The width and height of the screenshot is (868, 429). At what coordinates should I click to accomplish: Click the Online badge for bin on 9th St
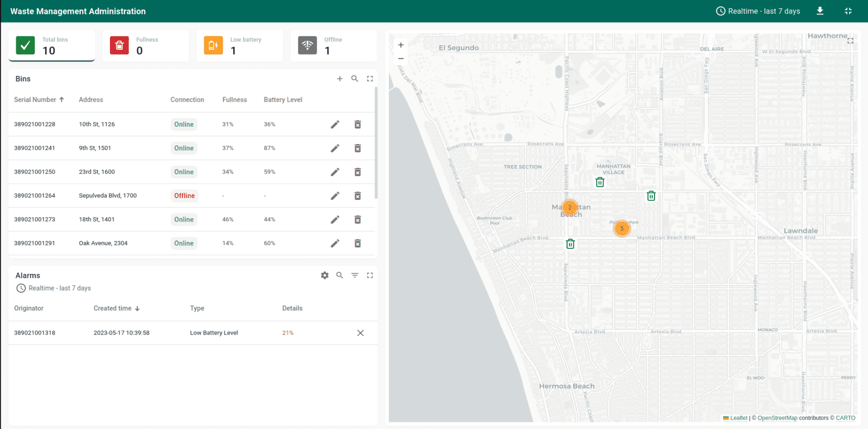click(183, 148)
